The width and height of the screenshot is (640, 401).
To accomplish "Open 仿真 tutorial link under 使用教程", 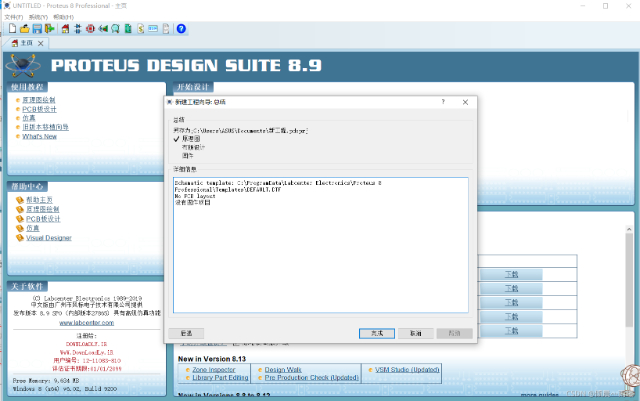I will coord(29,118).
